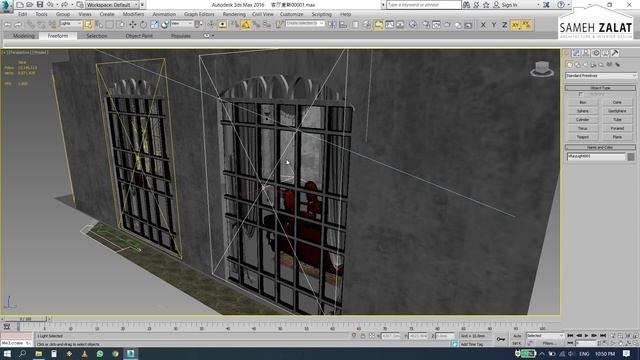Open the Create Selection Set dropdown
This screenshot has width=640, height=360.
[x=305, y=24]
